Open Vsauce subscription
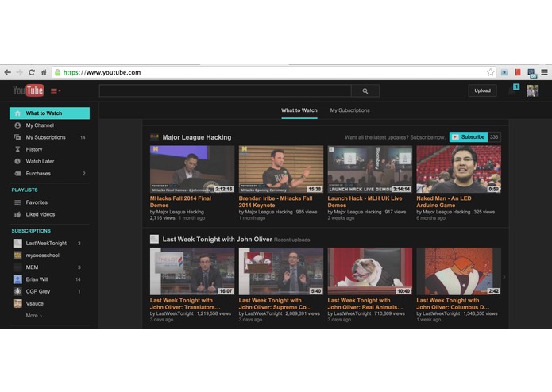552x392 pixels. coord(49,303)
